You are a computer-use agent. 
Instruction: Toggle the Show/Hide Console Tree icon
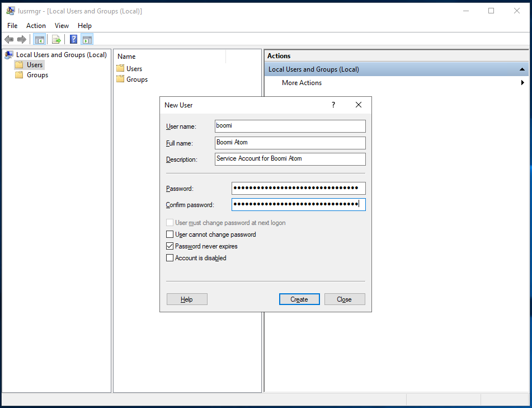point(39,39)
